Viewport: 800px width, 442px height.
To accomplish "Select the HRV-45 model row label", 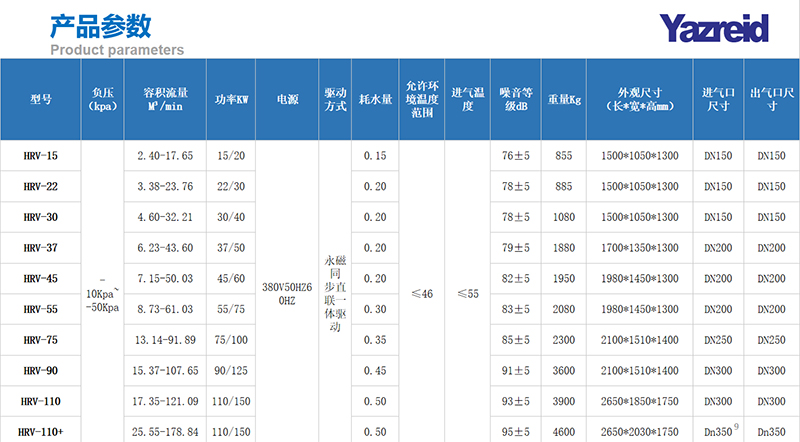I will point(41,279).
